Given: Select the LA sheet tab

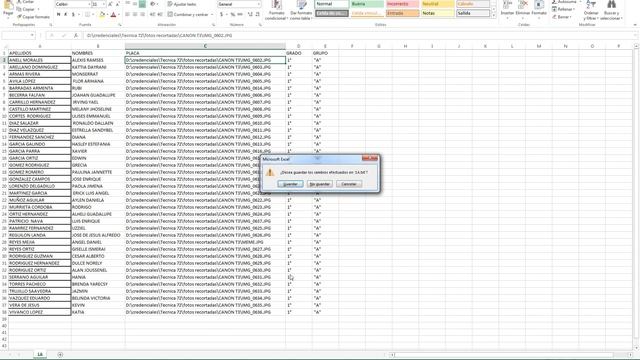Looking at the screenshot, I should (40, 354).
